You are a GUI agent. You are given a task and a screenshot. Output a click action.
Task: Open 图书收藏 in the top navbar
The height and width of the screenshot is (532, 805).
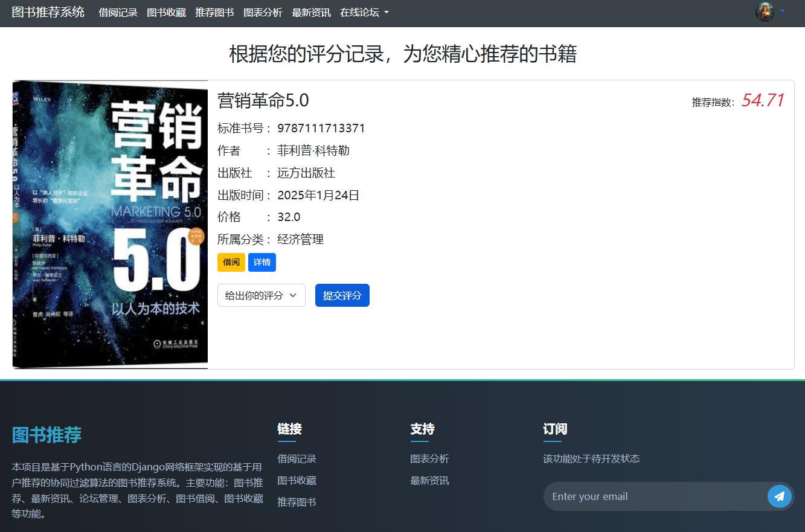[166, 12]
